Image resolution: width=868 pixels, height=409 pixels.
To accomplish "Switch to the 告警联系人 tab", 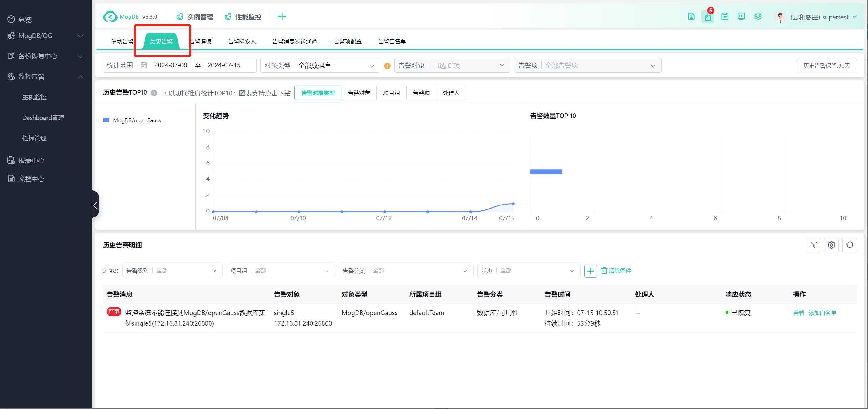I will pos(242,41).
